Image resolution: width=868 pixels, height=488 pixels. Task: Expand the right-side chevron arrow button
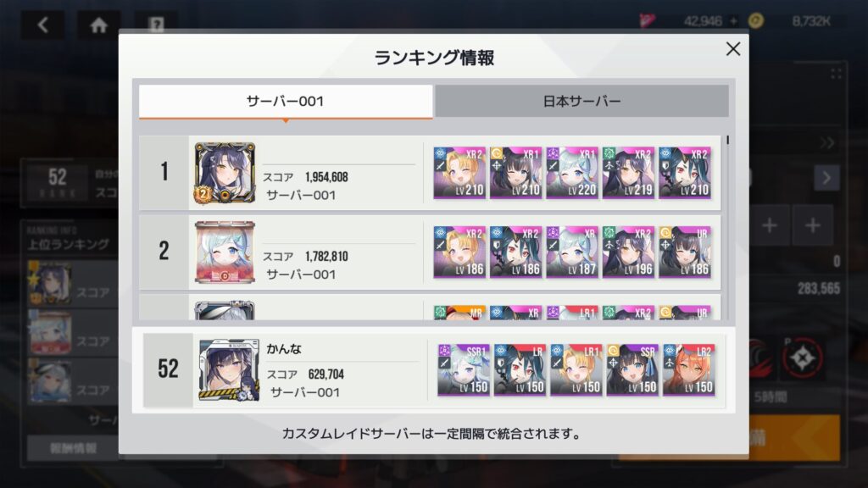pyautogui.click(x=826, y=178)
